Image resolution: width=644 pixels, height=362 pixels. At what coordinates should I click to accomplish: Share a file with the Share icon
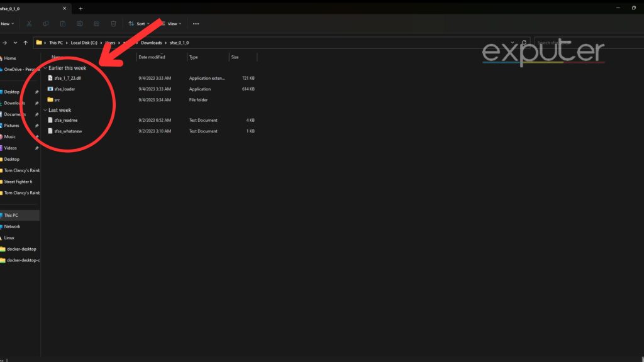[96, 23]
